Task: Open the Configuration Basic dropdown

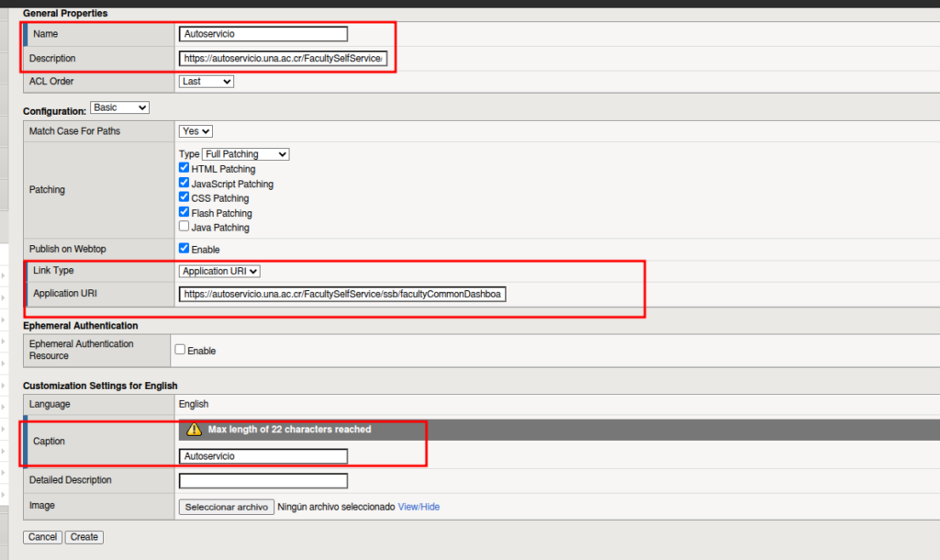Action: pos(119,107)
